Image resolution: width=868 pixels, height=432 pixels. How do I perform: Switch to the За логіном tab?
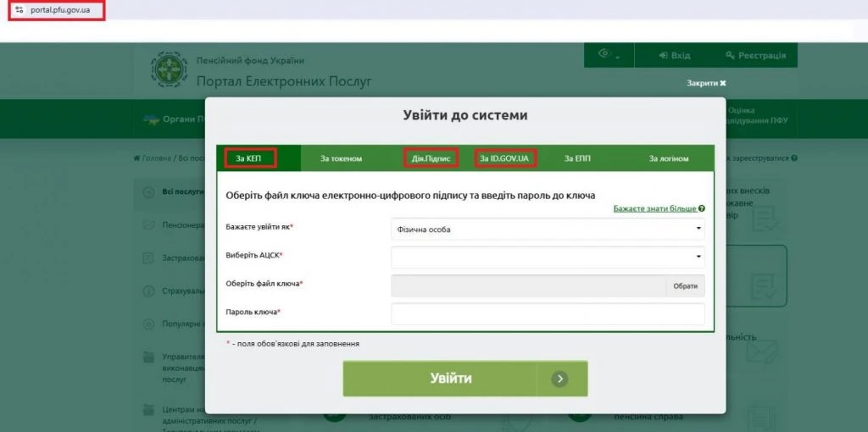point(669,158)
